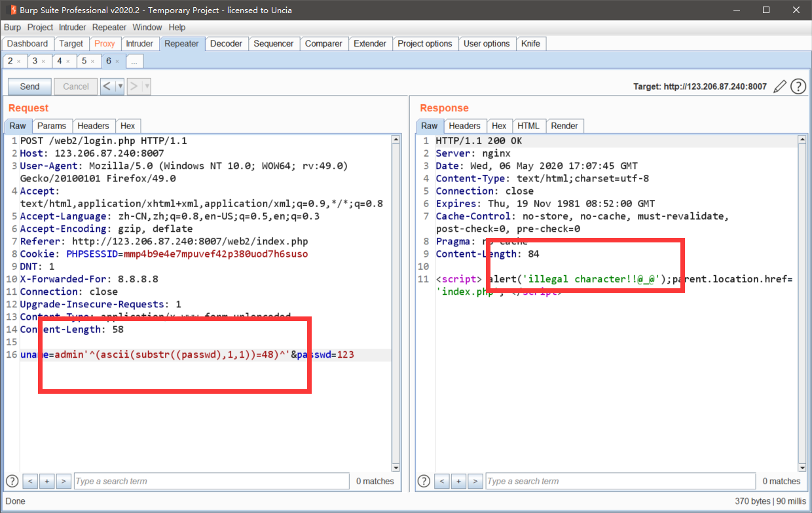Switch to the Decoder tab

tap(226, 44)
